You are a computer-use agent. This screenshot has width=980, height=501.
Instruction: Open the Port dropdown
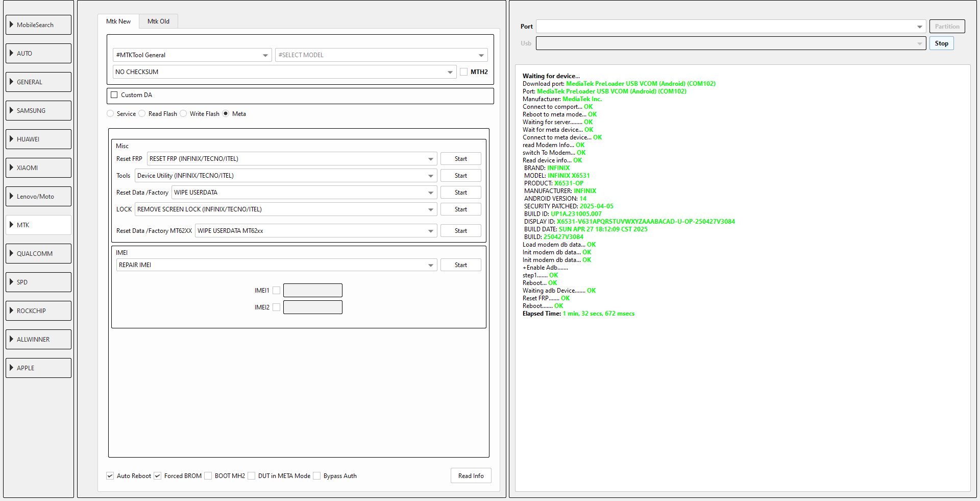click(x=731, y=26)
